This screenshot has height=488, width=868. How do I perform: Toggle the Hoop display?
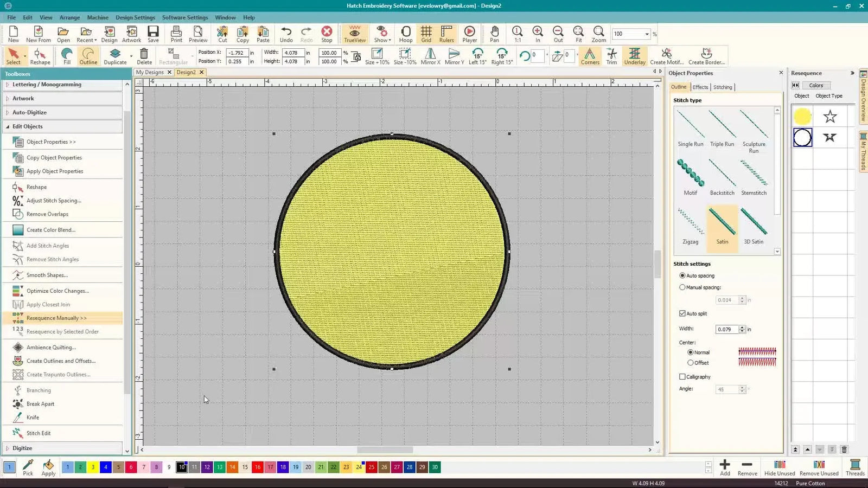[405, 34]
